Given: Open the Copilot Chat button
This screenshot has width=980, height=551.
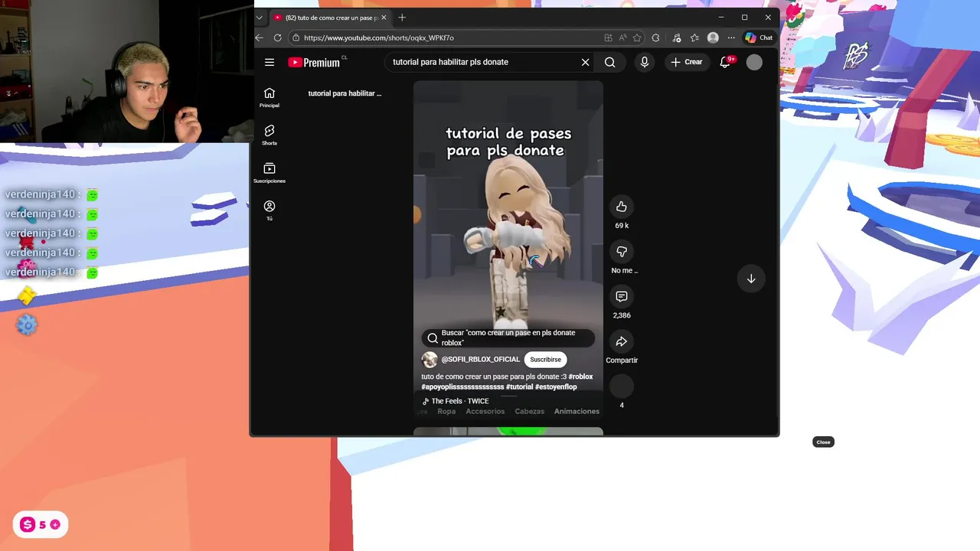Looking at the screenshot, I should (x=759, y=37).
